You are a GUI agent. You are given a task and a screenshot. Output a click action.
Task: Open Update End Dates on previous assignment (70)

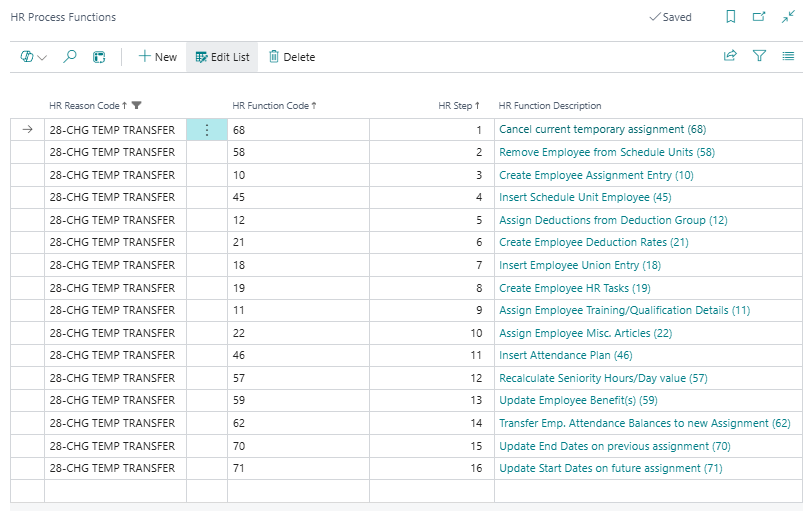click(615, 446)
